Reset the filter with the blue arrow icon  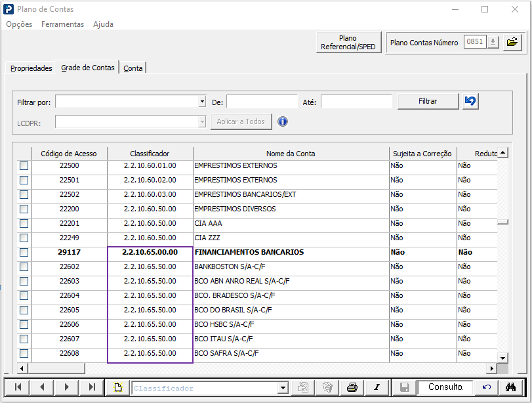[x=470, y=101]
